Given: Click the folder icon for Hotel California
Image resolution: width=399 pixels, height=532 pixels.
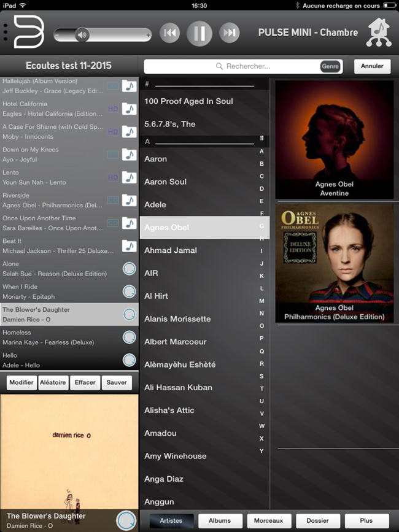Looking at the screenshot, I should point(130,109).
